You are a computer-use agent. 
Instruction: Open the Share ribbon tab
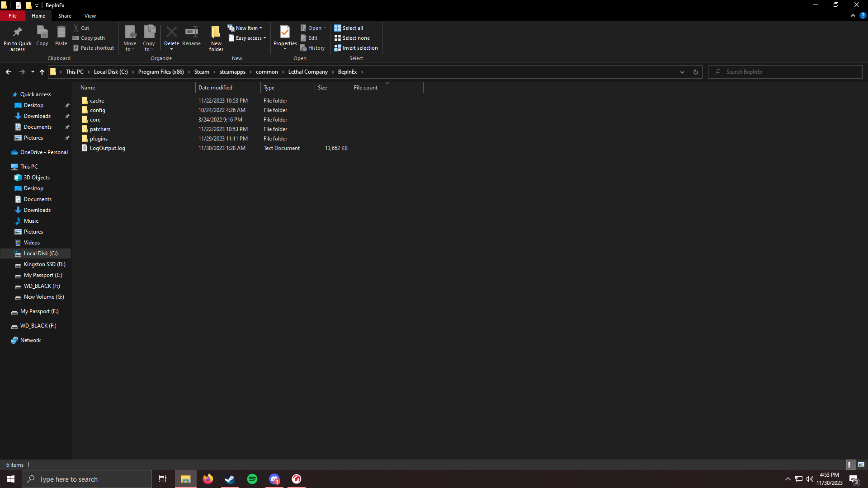[x=65, y=16]
